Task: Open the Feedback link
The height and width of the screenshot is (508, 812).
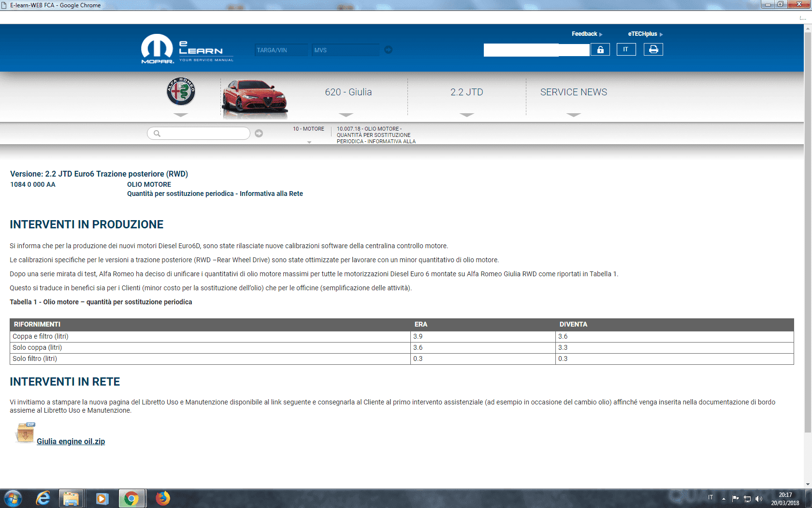Action: (x=587, y=34)
